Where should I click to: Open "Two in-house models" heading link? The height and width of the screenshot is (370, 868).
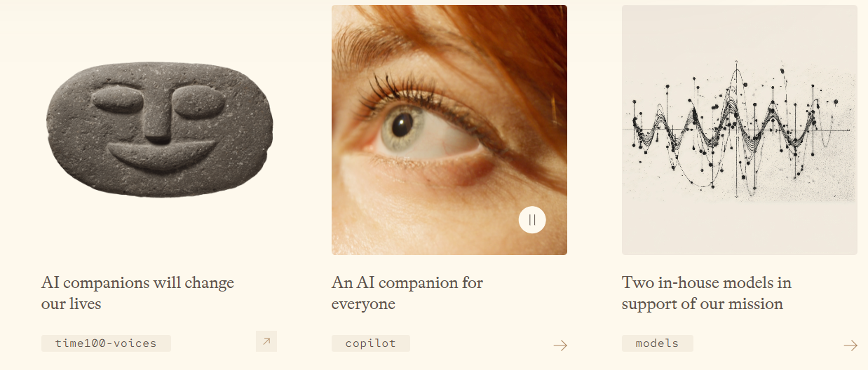tap(707, 293)
